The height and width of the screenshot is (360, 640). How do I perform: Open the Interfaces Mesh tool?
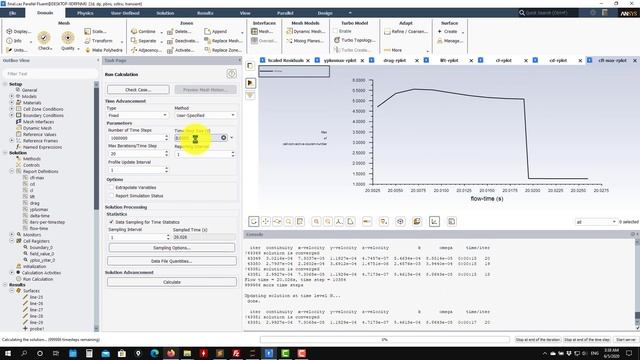pos(262,31)
